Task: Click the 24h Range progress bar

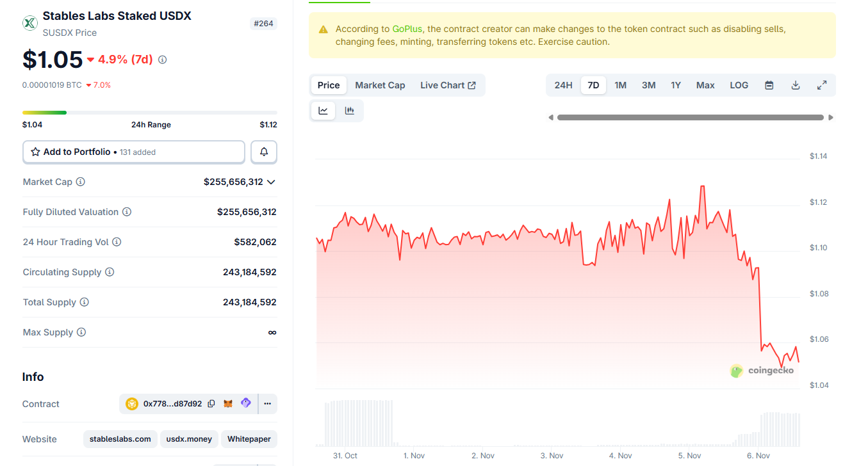Action: 151,112
